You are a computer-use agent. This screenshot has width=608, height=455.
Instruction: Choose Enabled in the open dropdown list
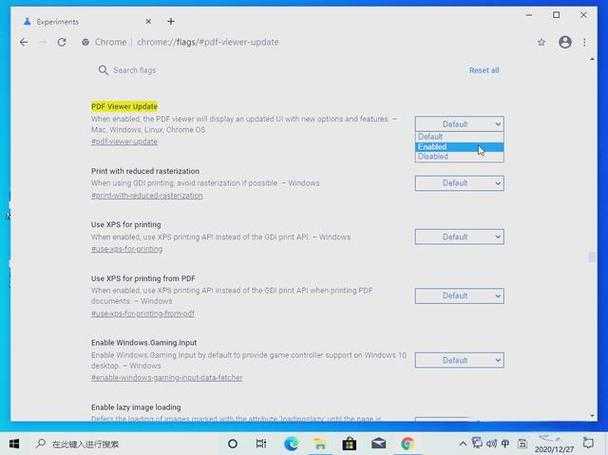click(x=459, y=147)
